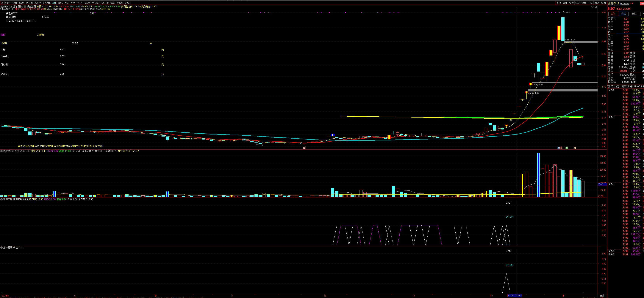
Task: Open volume indicator settings circle
Action: [x=1, y=151]
